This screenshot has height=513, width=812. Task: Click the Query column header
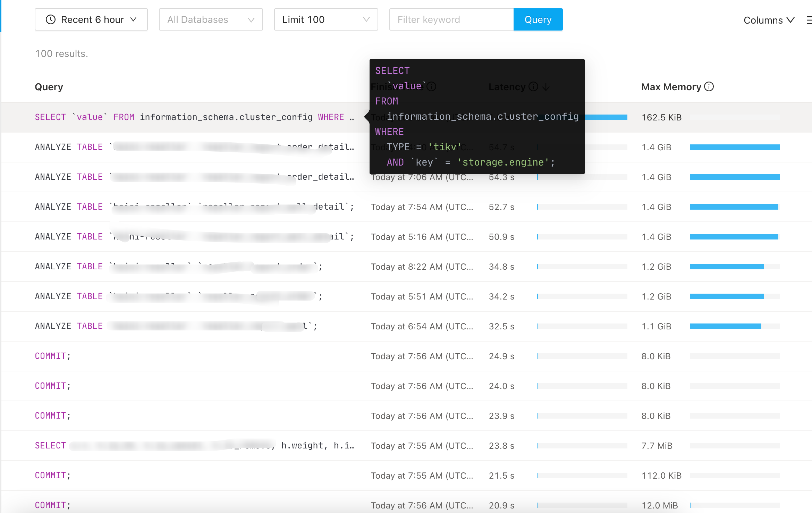49,87
